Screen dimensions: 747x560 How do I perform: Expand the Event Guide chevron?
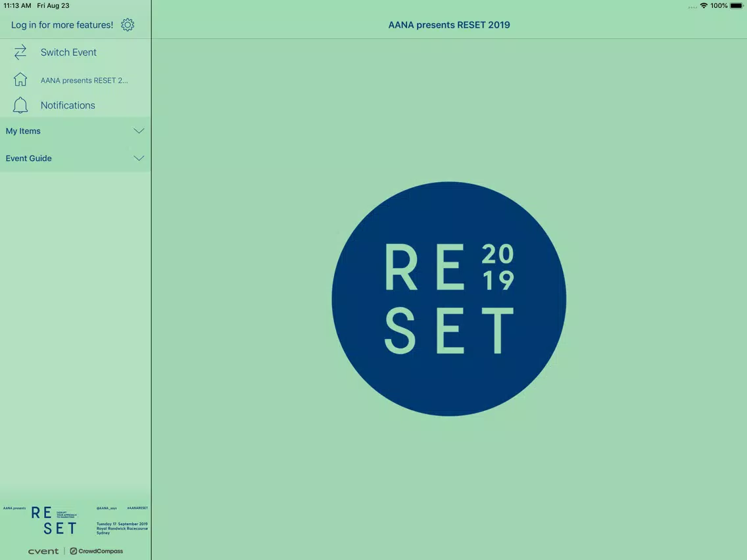click(139, 158)
